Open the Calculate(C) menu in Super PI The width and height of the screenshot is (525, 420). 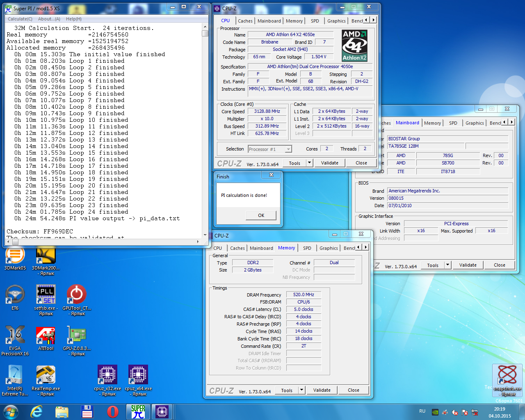(20, 19)
